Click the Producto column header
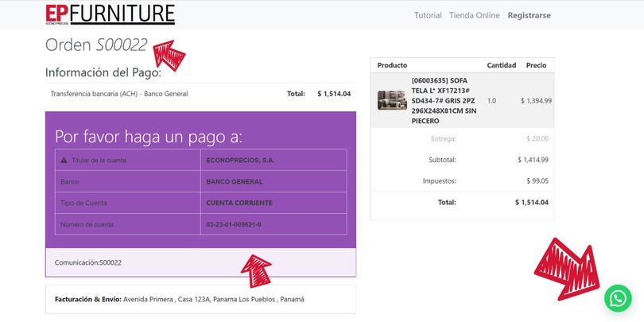The image size is (644, 322). pyautogui.click(x=392, y=65)
